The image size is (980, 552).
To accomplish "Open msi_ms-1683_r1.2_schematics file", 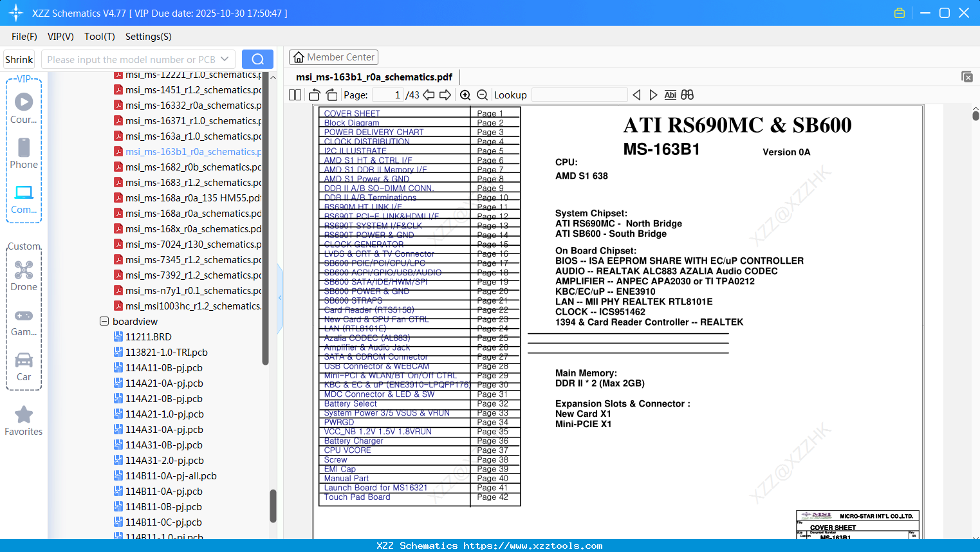I will pos(193,183).
